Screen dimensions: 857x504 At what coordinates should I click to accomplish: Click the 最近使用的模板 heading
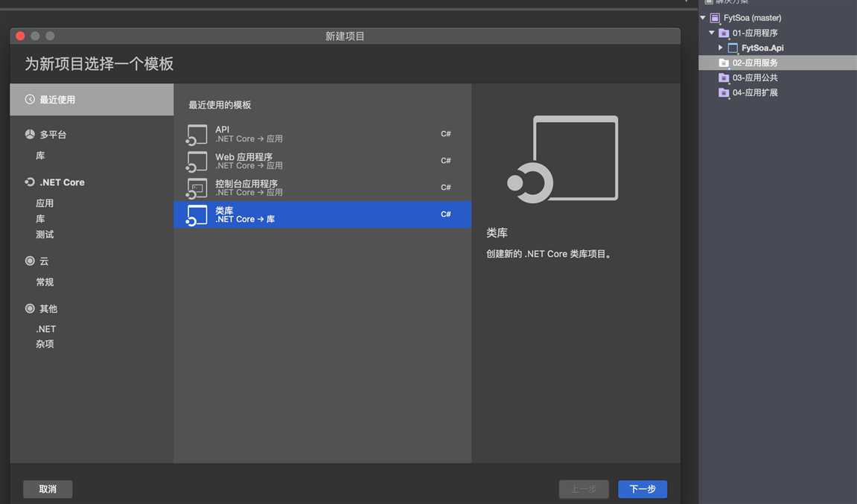coord(220,105)
